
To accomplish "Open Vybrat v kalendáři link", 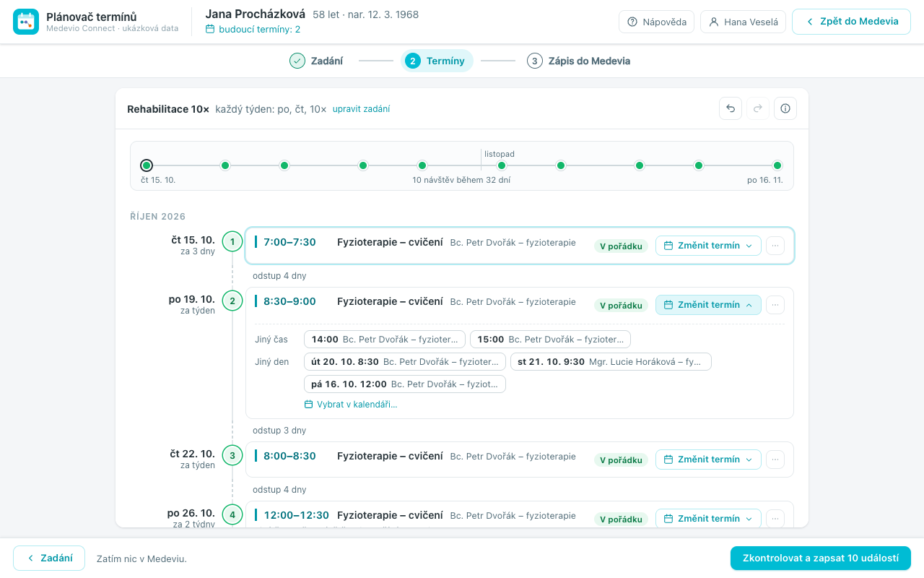I will tap(351, 405).
